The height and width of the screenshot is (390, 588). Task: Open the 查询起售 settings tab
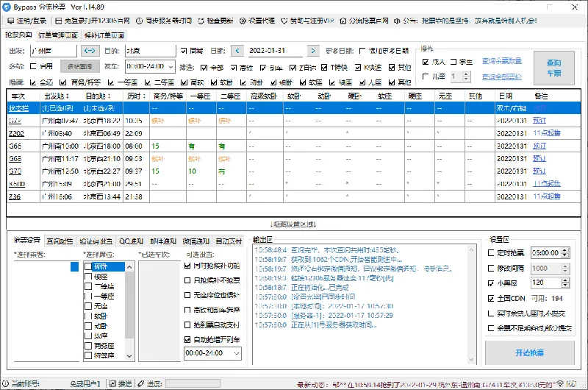tap(60, 241)
